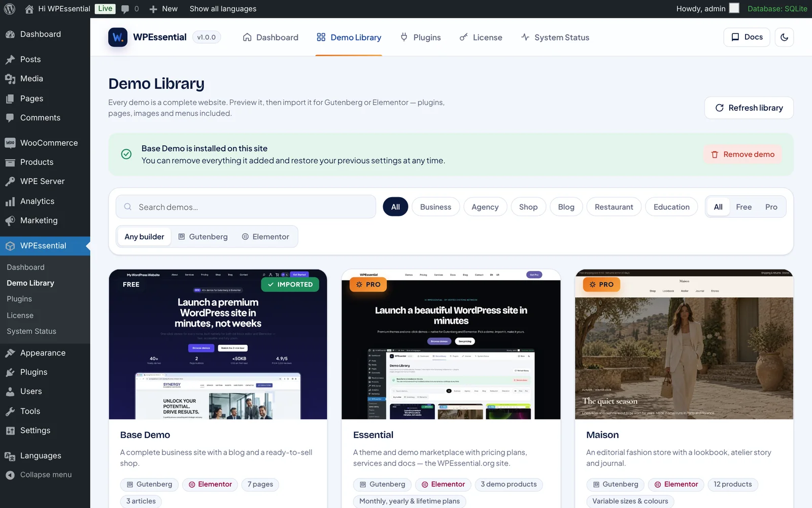Open Comments in the sidebar
Viewport: 812px width, 508px height.
point(45,118)
